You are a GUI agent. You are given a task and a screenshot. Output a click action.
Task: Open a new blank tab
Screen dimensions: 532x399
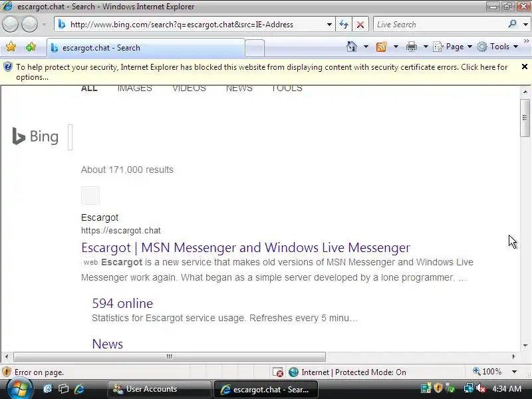255,48
